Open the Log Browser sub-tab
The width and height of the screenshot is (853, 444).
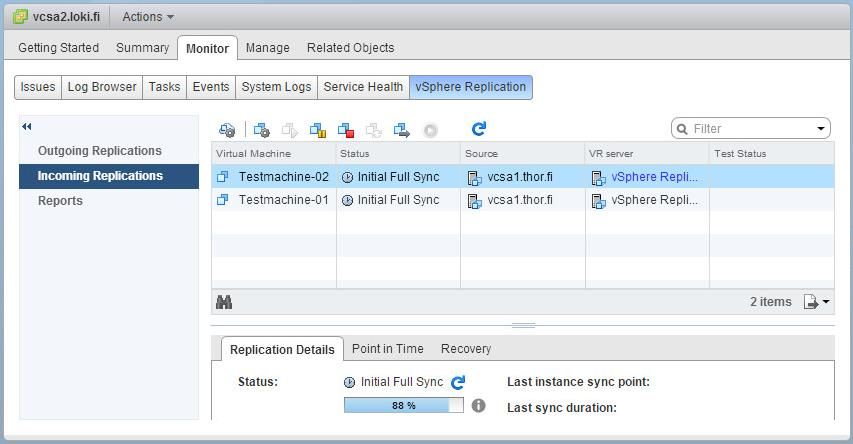coord(102,87)
